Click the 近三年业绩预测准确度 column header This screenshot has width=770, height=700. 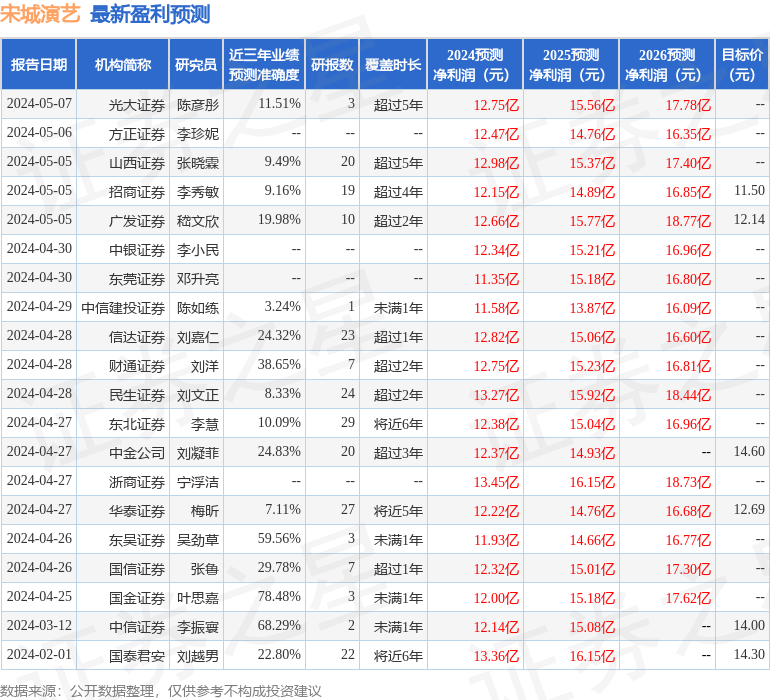point(264,64)
